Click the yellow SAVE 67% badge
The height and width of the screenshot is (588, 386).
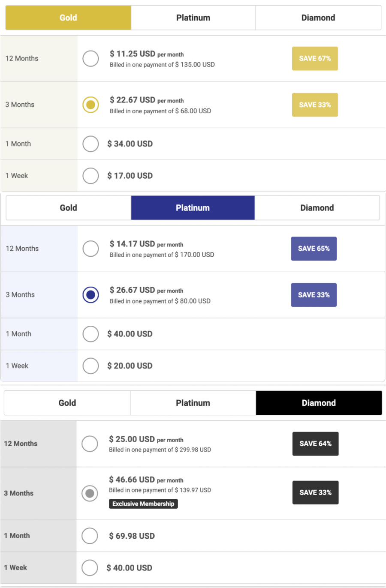pyautogui.click(x=315, y=58)
